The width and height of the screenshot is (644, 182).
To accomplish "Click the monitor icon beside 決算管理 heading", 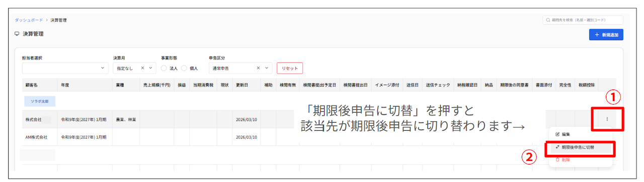I will 17,34.
